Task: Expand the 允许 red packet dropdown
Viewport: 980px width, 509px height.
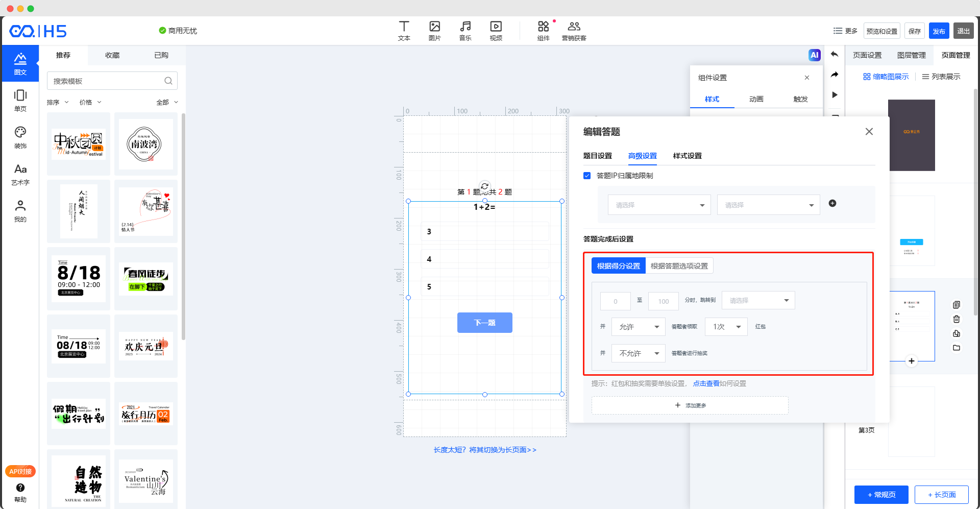Action: (638, 327)
